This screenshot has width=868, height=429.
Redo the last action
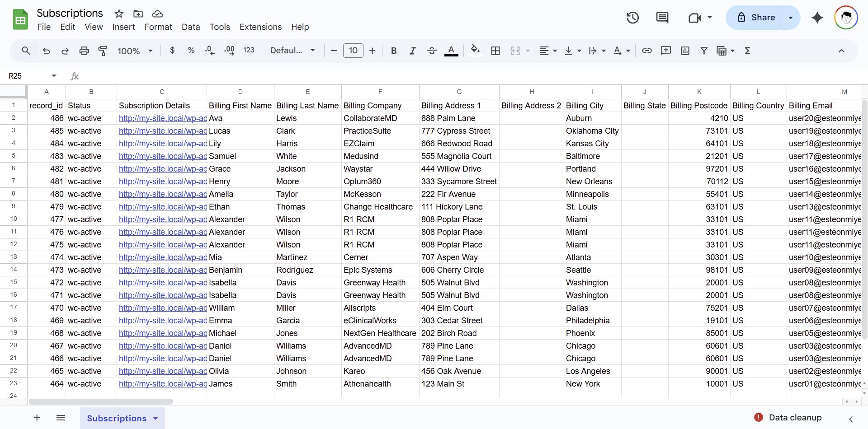pos(65,51)
